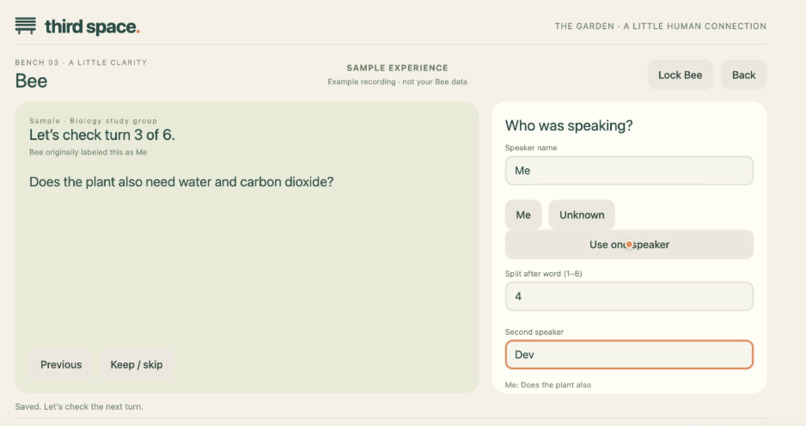Click the 'Sample · Biology study group' label

tap(93, 121)
